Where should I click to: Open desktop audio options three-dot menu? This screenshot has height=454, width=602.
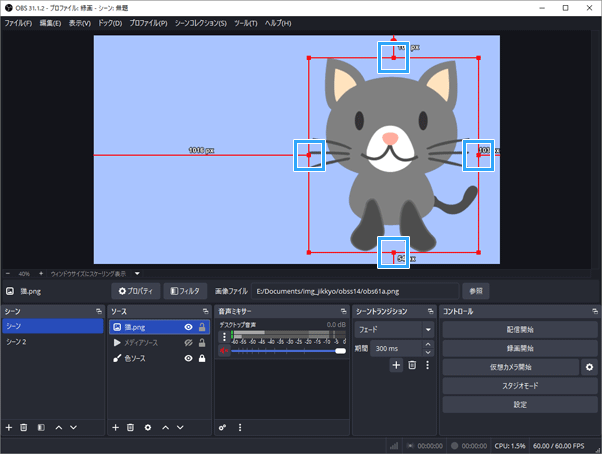click(x=225, y=337)
